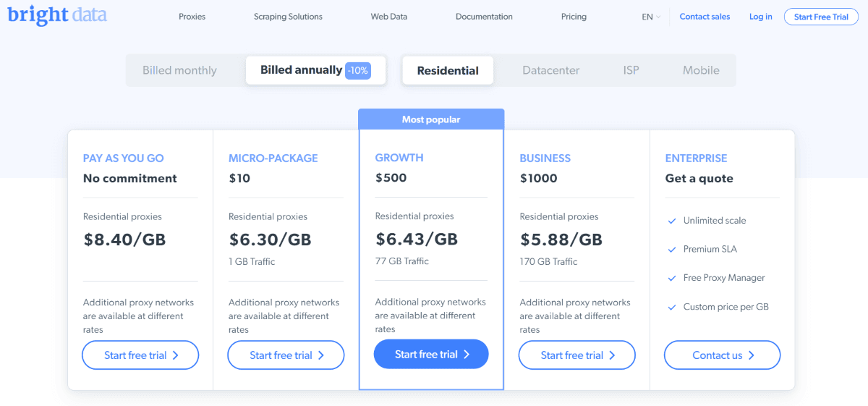Start free trial for Pay As You Go
Screen dimensions: 868x406
click(140, 355)
